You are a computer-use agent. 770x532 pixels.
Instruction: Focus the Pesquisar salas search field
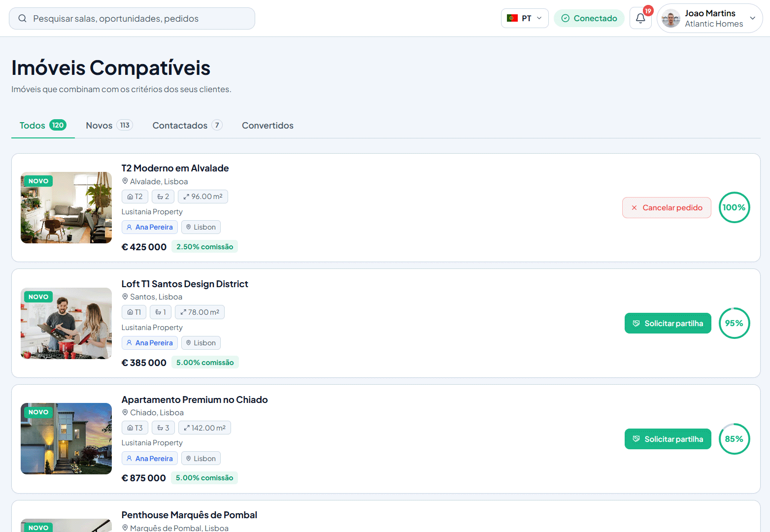(x=132, y=18)
